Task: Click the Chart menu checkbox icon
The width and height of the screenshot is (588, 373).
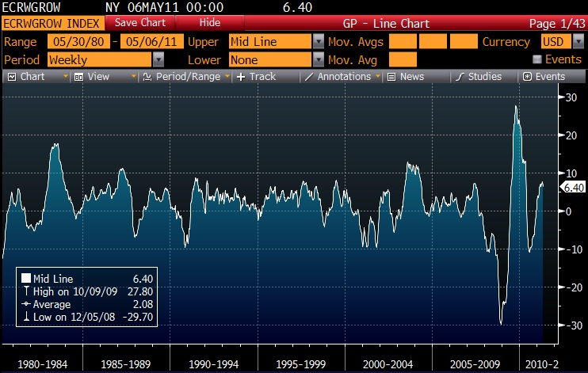Action: pos(12,77)
